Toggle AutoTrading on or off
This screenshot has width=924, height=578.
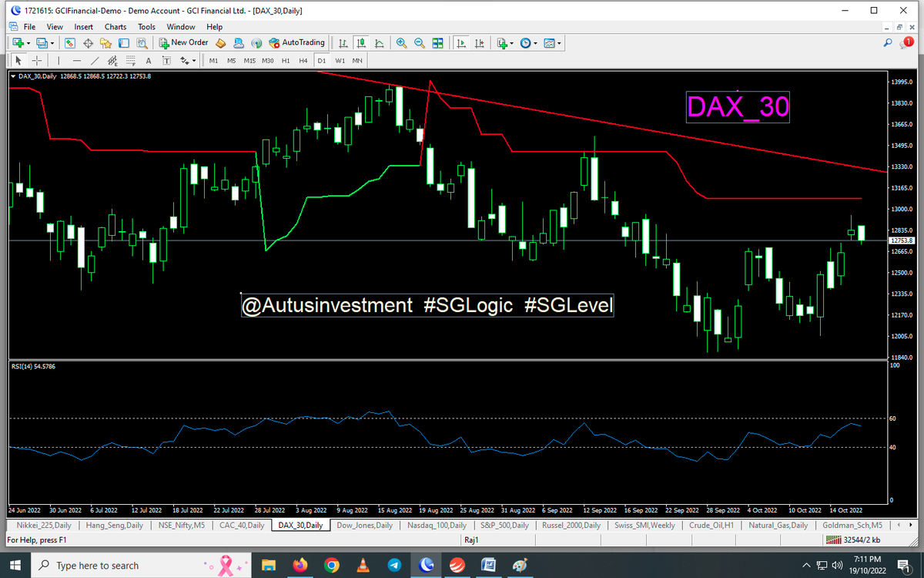tap(296, 43)
